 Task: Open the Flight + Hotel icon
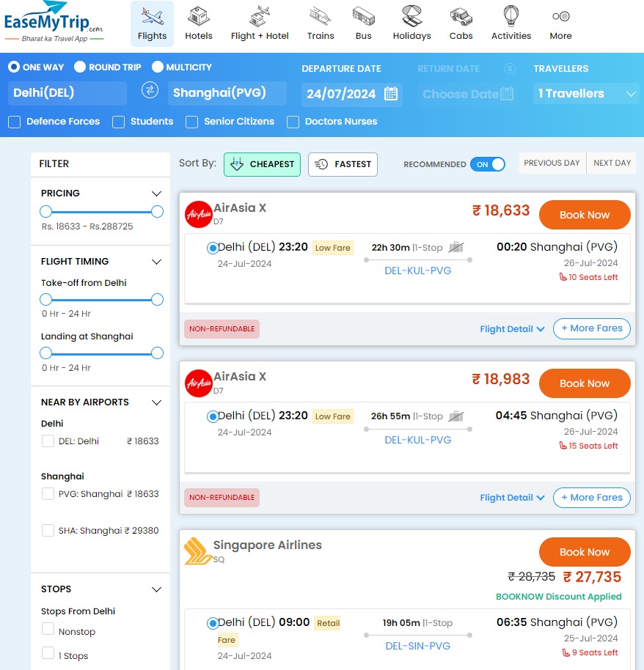point(260,16)
